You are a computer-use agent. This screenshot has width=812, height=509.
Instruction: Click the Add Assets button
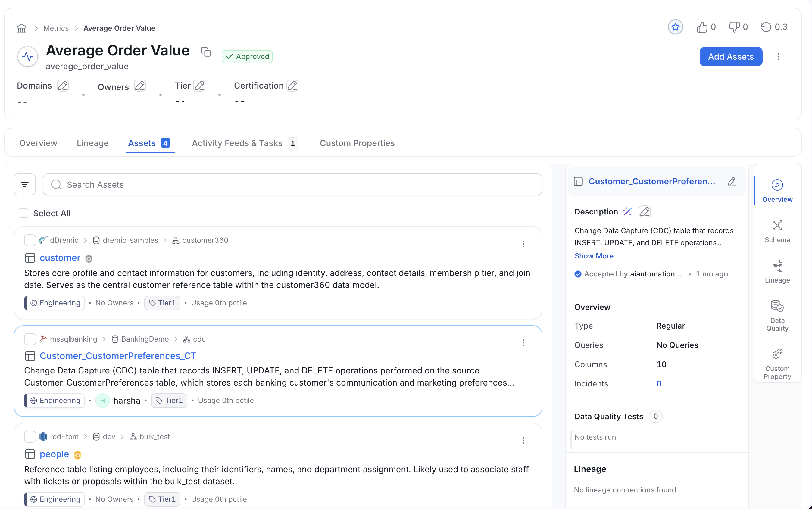(x=731, y=57)
